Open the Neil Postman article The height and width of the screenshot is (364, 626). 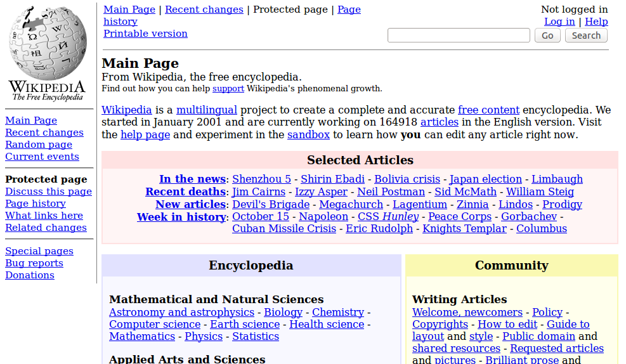coord(391,192)
